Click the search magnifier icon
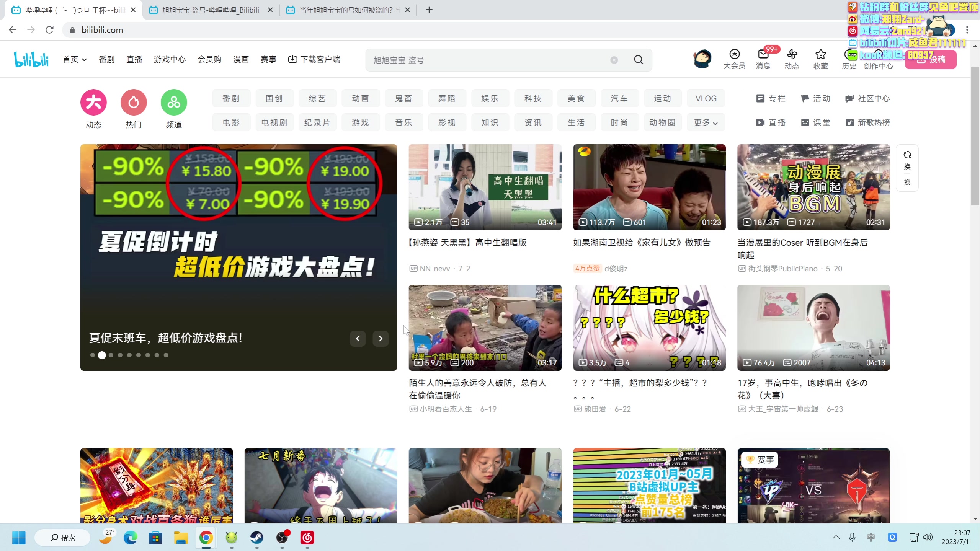 click(x=638, y=60)
